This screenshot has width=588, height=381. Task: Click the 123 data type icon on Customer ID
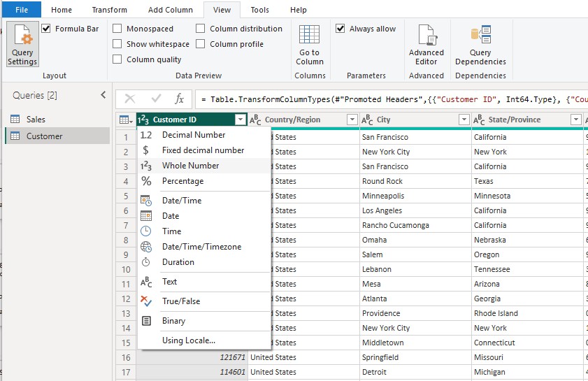[143, 120]
